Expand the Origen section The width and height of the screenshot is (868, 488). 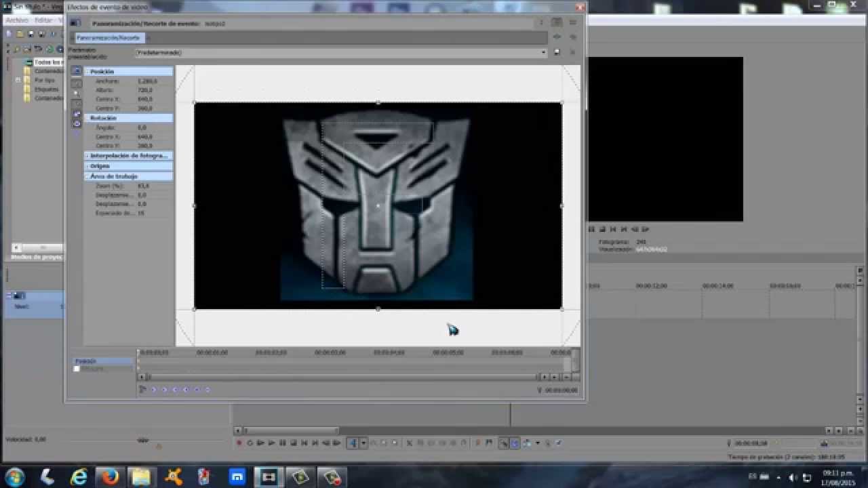pos(87,166)
